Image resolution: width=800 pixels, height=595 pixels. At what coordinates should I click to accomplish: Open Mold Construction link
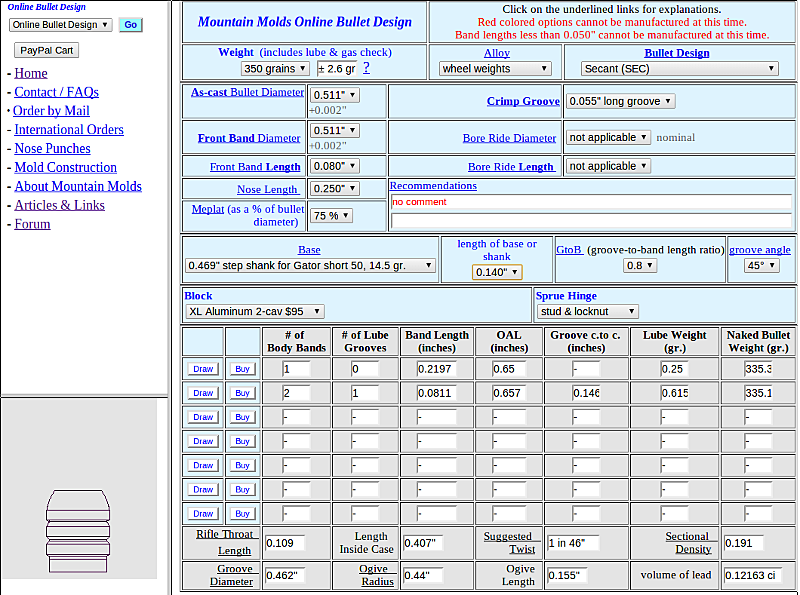[x=65, y=167]
